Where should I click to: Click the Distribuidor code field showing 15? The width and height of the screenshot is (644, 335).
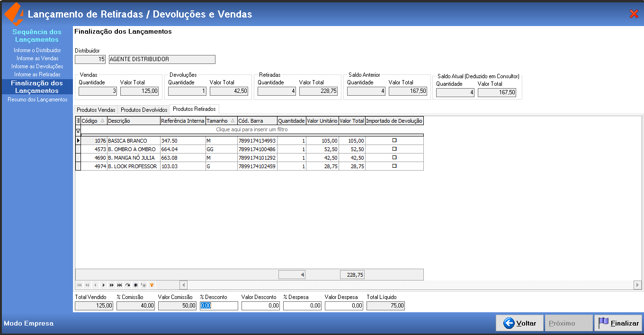point(90,59)
